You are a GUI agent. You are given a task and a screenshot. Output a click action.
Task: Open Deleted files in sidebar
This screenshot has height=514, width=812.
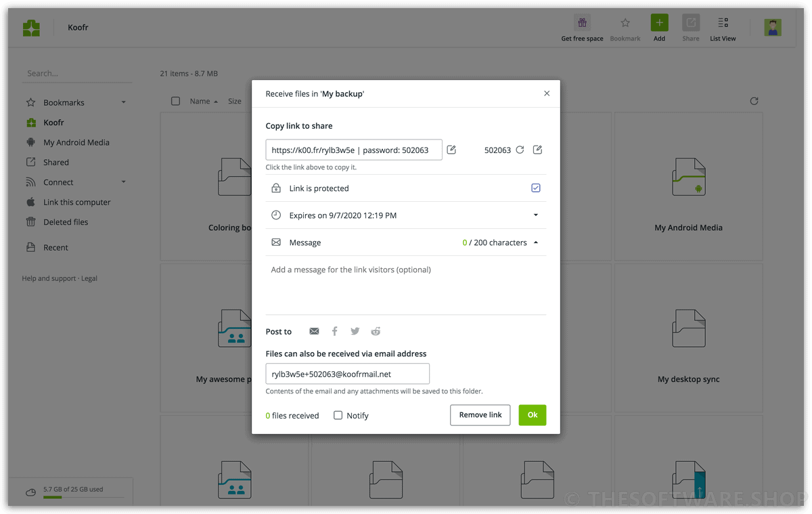[66, 222]
